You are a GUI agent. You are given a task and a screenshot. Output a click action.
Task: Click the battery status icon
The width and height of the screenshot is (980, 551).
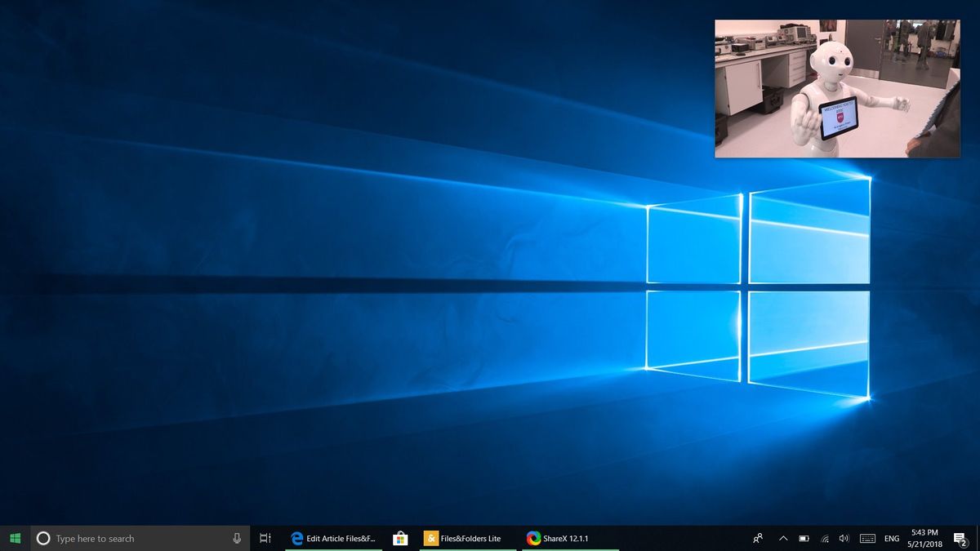tap(804, 538)
